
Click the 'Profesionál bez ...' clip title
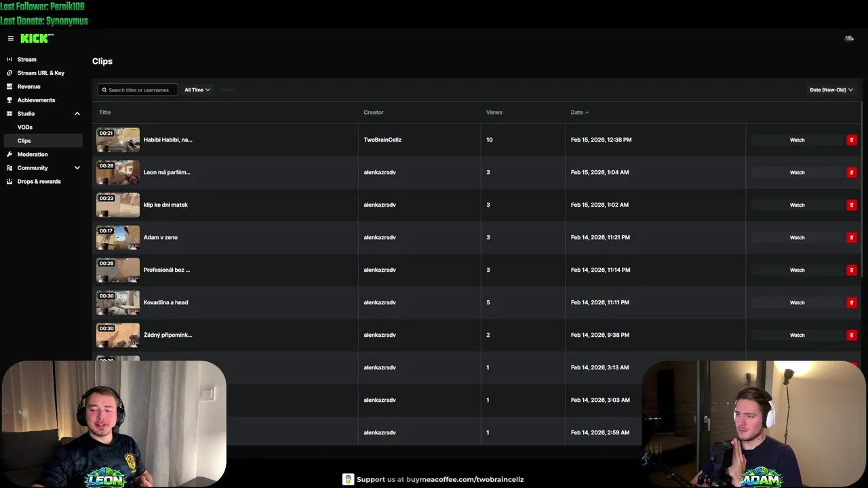click(x=167, y=270)
